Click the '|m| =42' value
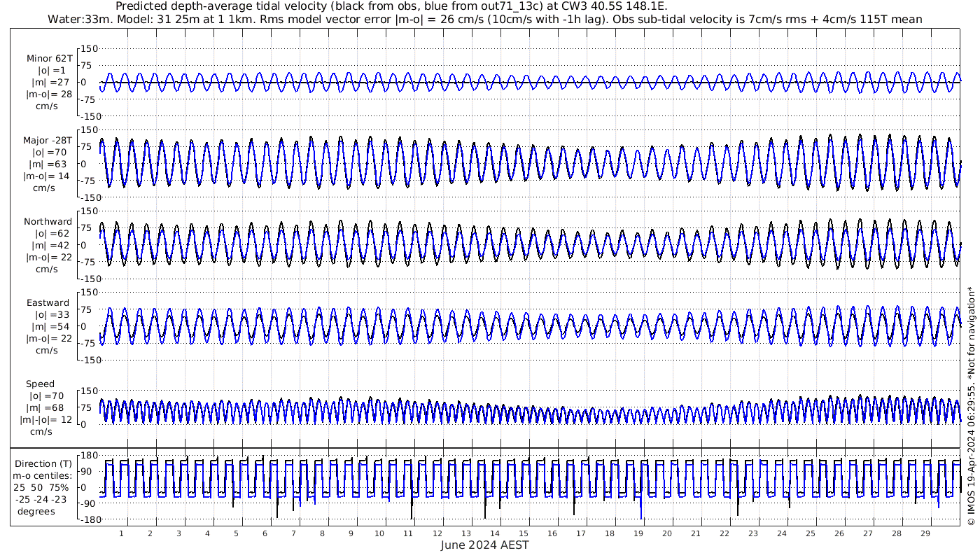Screen dimensions: 980x560 pos(50,246)
